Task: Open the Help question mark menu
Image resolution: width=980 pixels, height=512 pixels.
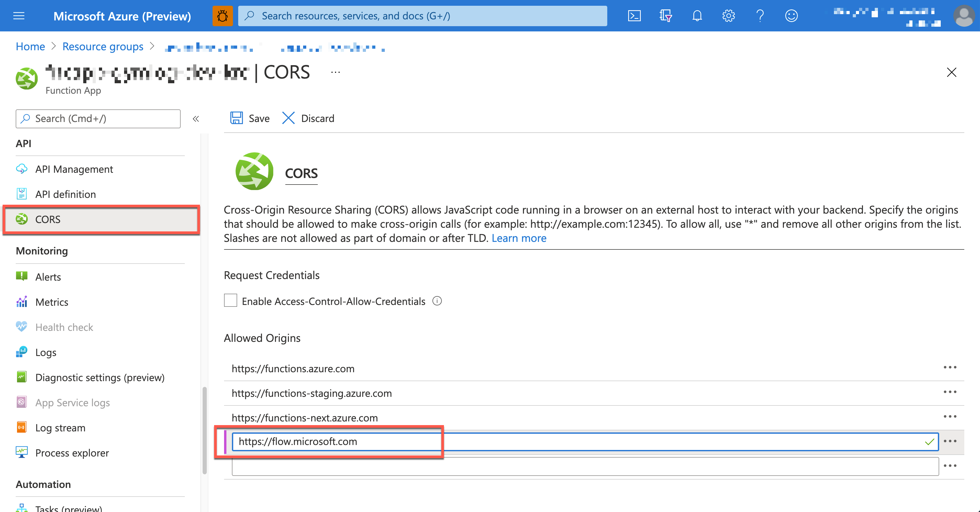Action: [760, 16]
